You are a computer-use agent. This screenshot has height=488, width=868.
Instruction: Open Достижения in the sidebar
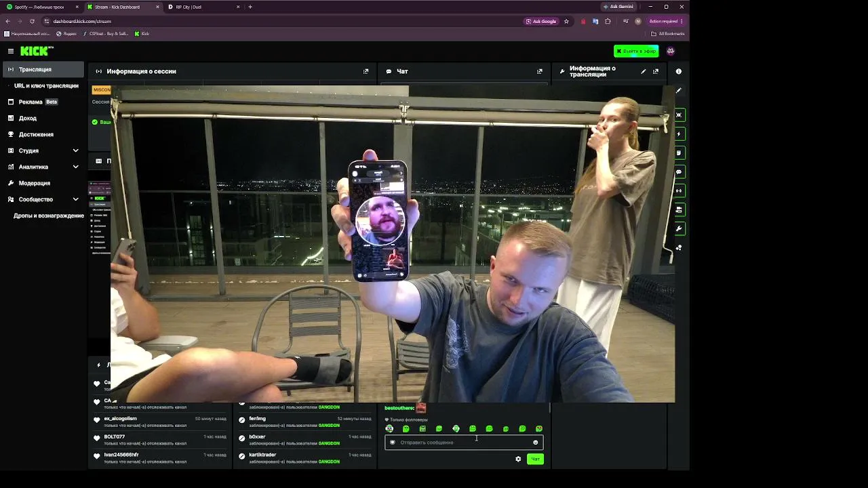pyautogui.click(x=42, y=134)
